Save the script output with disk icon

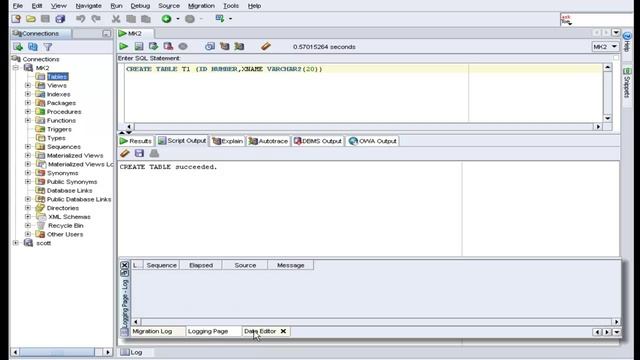[x=139, y=153]
